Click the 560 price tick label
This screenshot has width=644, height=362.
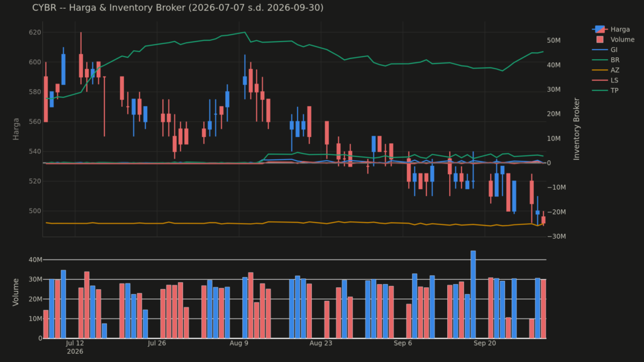point(35,121)
